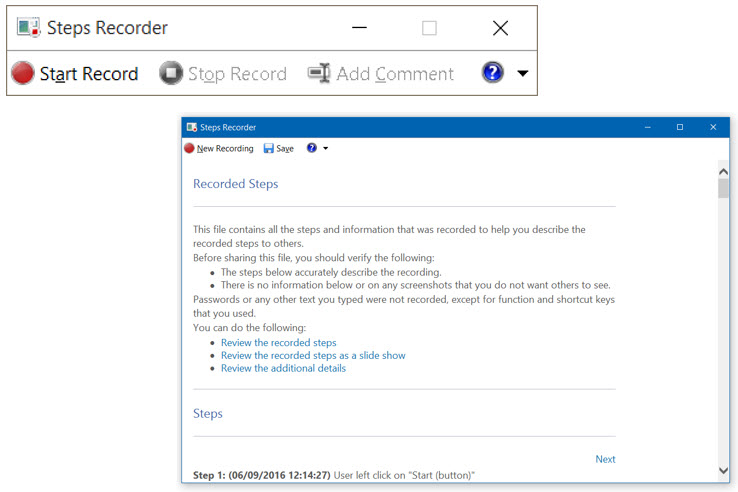This screenshot has width=738, height=492.
Task: Click the scrollbar down arrow
Action: [x=723, y=470]
